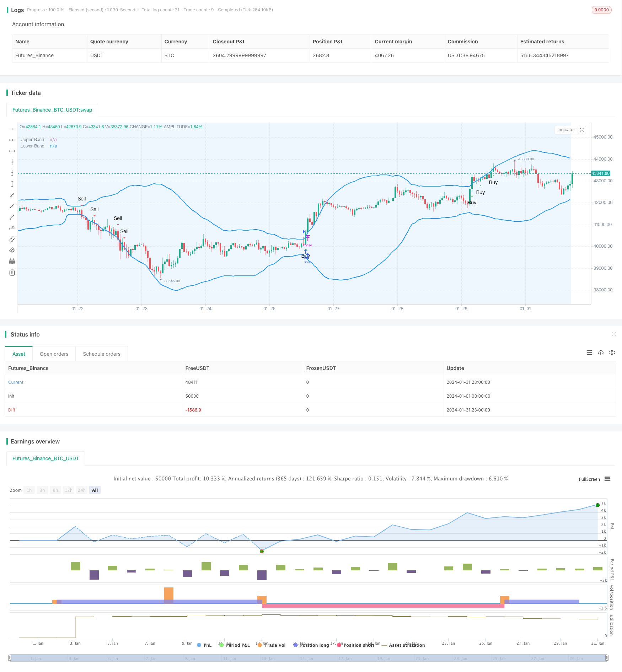This screenshot has width=622, height=672.
Task: Click the Closeout P&L value 2604.2999999999997
Action: point(239,55)
